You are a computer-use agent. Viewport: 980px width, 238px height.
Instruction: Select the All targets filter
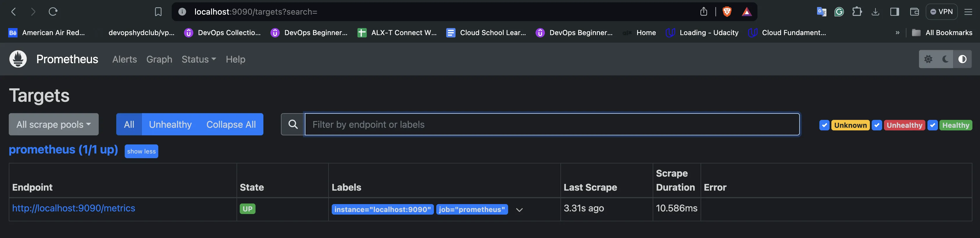[x=129, y=124]
